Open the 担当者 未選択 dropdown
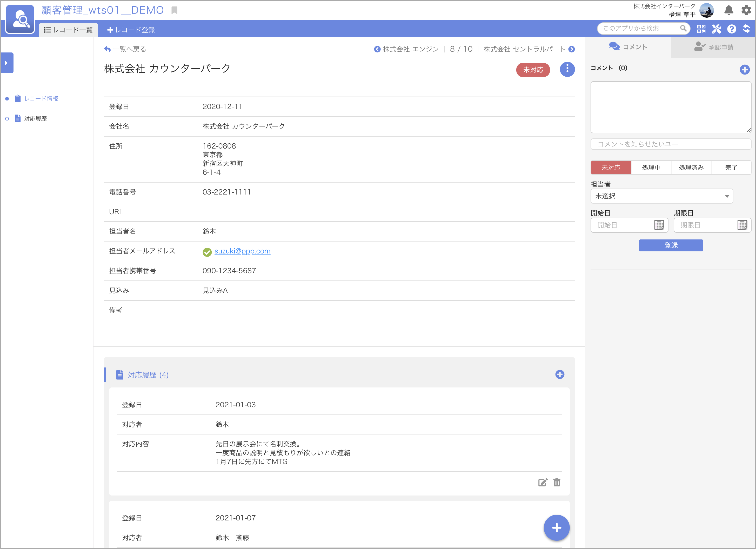 pyautogui.click(x=662, y=196)
